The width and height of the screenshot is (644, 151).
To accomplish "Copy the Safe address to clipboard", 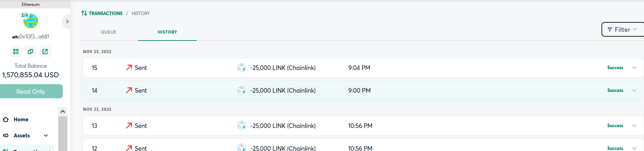I will click(30, 51).
